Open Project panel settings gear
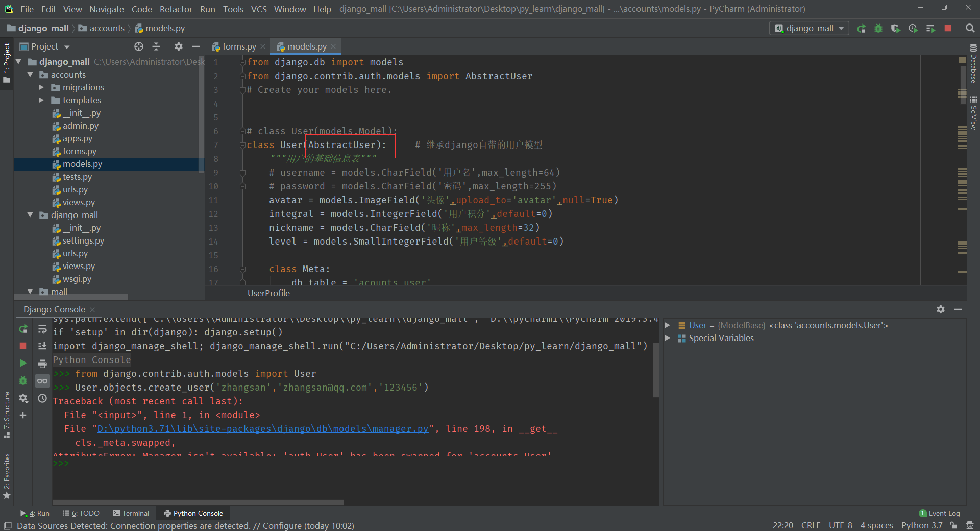Screen dimensions: 980x531 [x=178, y=46]
